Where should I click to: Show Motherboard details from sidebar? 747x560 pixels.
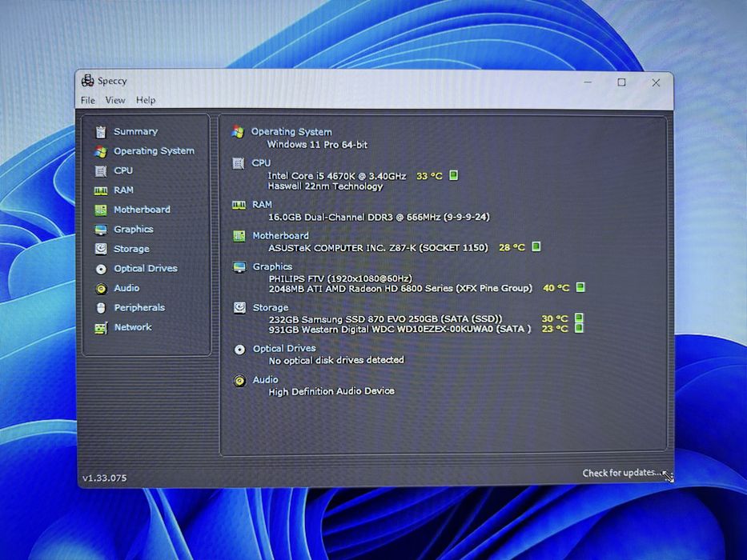(x=142, y=210)
